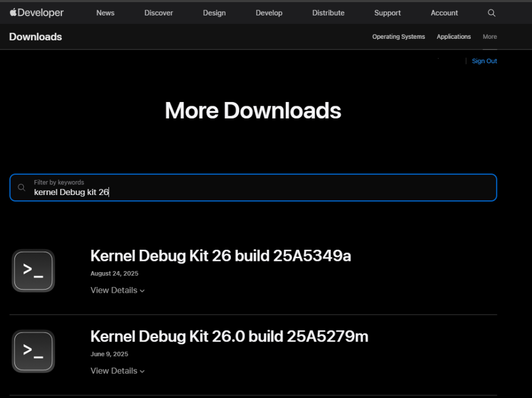Click terminal icon for build 25A5279m
The image size is (532, 398).
pos(33,351)
